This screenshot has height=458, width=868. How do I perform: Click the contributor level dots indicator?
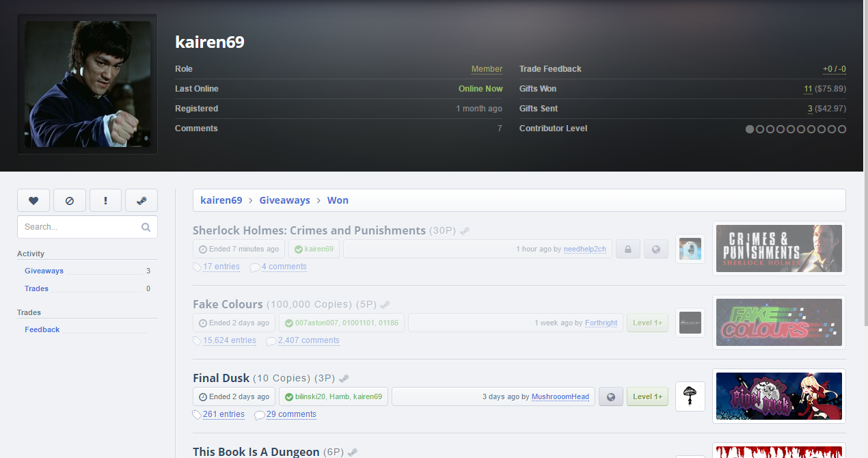(x=796, y=129)
